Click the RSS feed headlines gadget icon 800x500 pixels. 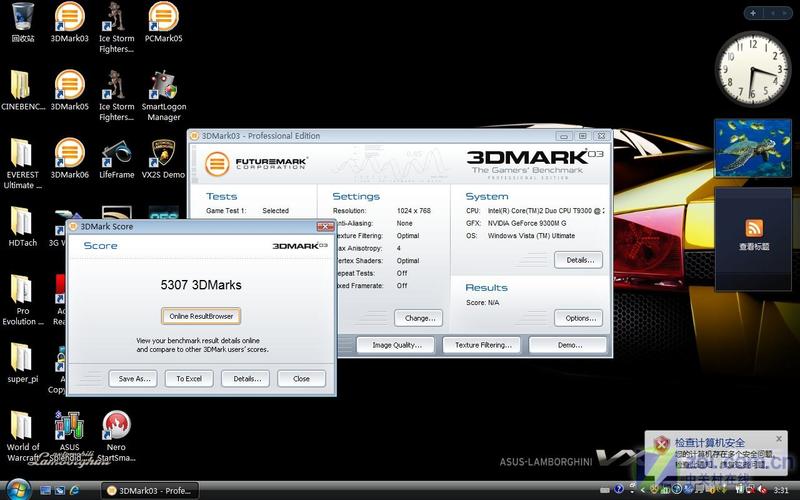(x=754, y=228)
